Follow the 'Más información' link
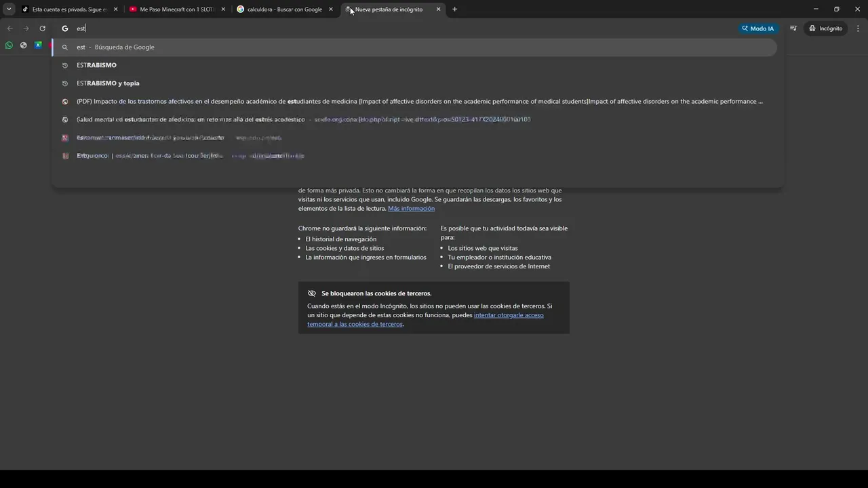This screenshot has height=488, width=868. click(x=411, y=208)
